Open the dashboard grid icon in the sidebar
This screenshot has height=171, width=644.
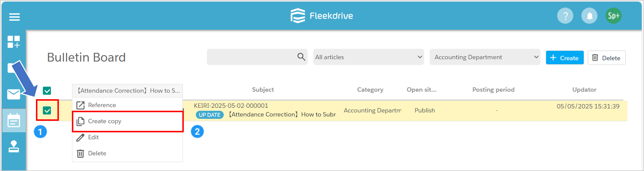13,42
